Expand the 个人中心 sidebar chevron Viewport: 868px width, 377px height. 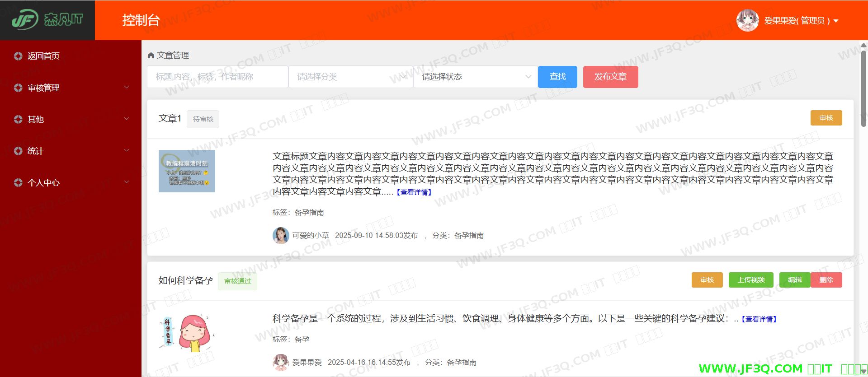pyautogui.click(x=127, y=182)
